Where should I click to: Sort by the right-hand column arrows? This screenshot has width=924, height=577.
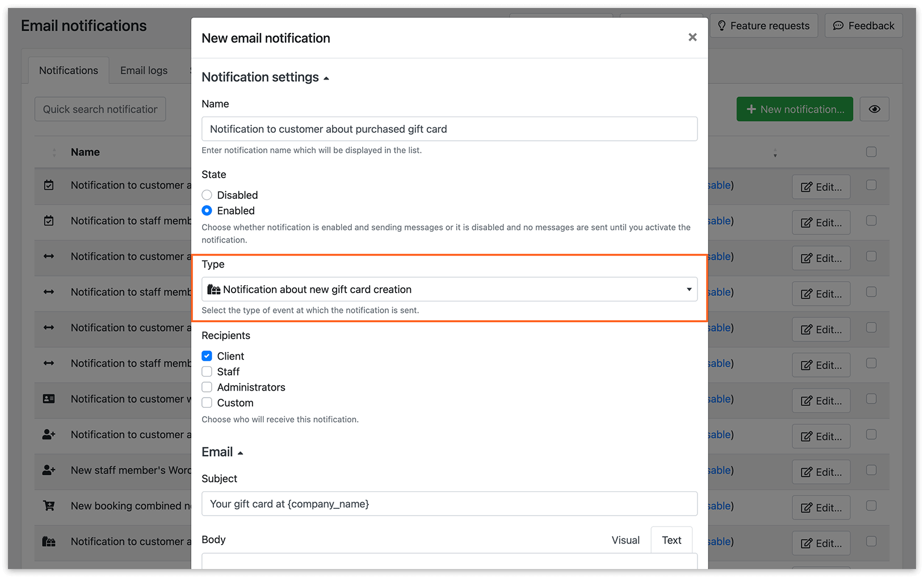775,153
